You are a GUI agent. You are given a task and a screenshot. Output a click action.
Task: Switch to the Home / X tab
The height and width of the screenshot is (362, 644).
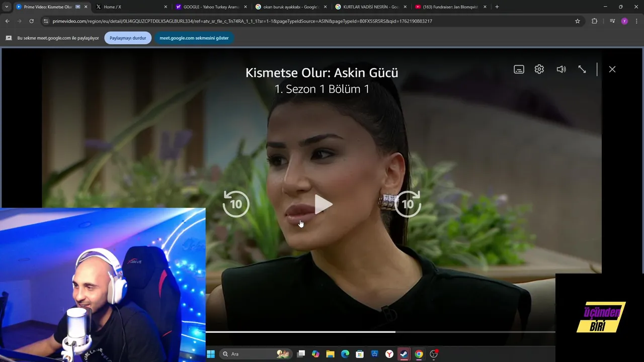point(131,7)
